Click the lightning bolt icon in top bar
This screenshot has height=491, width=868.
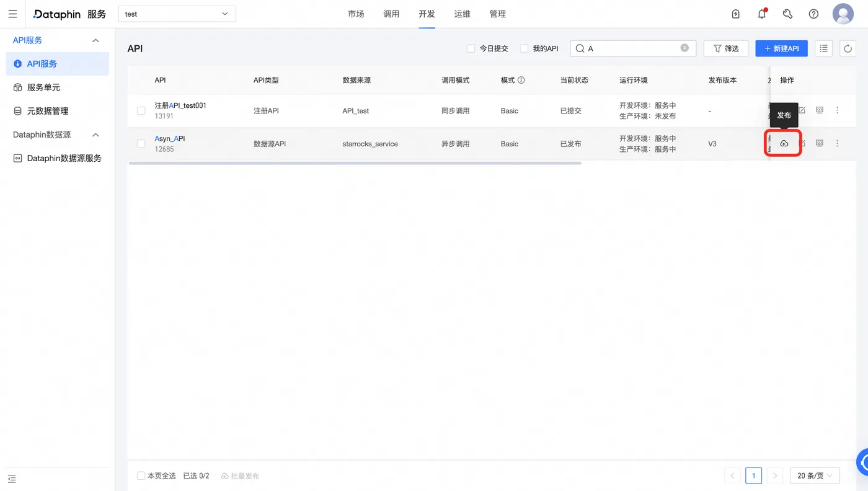(736, 14)
